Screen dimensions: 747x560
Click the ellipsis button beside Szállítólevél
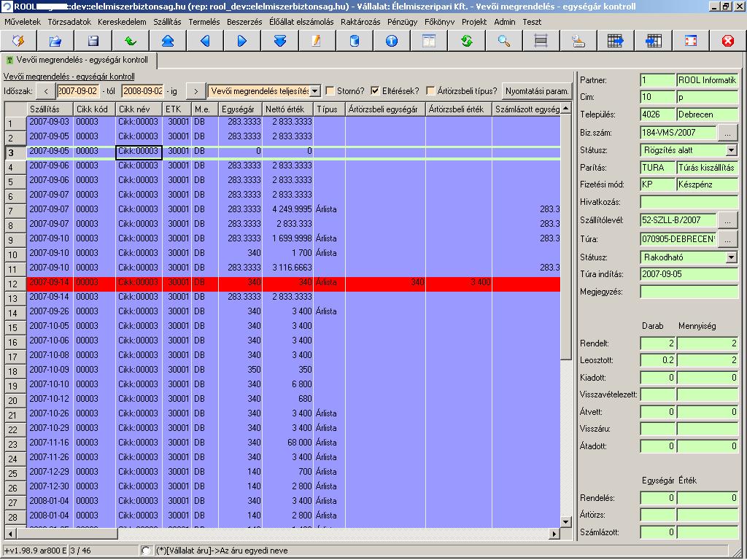727,220
